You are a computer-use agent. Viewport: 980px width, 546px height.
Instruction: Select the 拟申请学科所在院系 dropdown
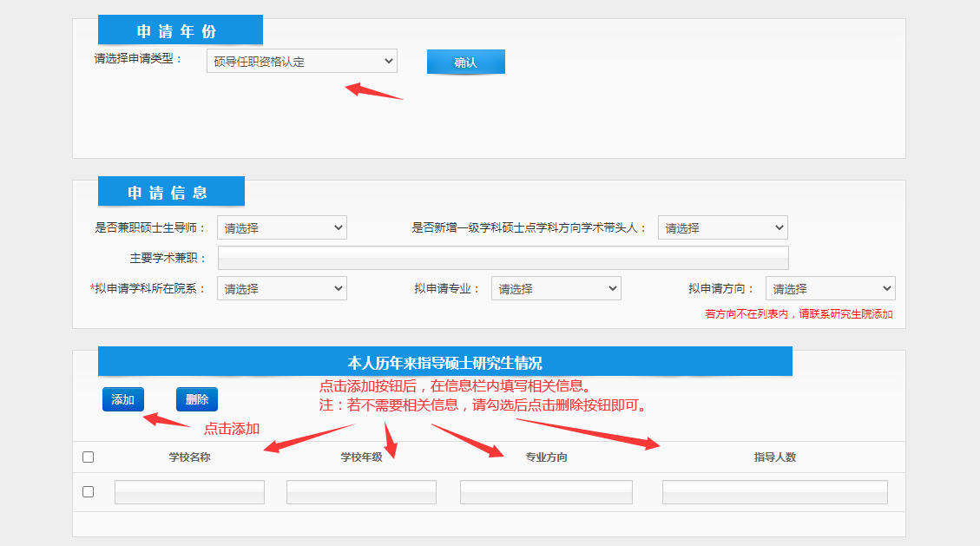281,288
